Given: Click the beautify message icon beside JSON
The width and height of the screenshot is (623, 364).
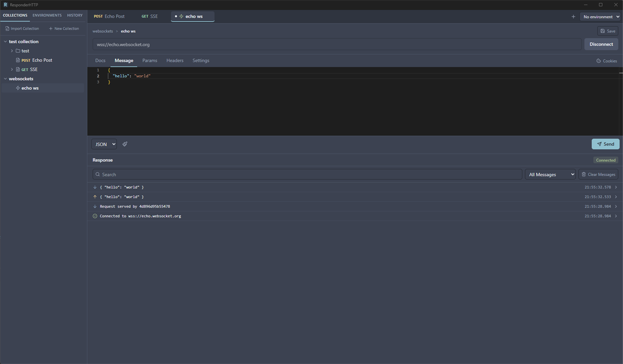Looking at the screenshot, I should 125,144.
